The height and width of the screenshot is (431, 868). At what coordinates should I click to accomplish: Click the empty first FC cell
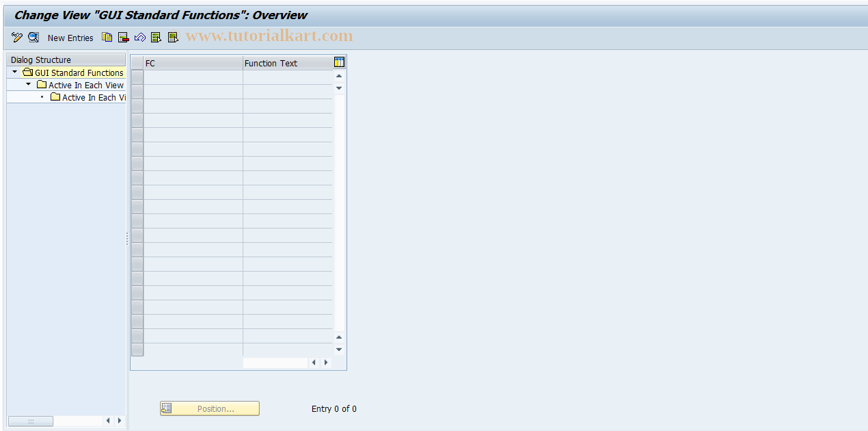pos(193,77)
